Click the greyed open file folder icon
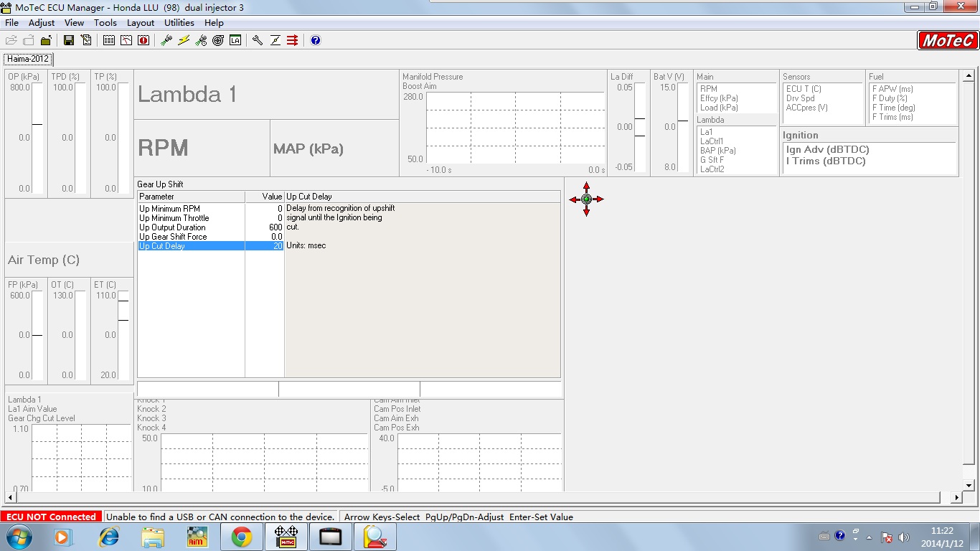 [x=11, y=40]
